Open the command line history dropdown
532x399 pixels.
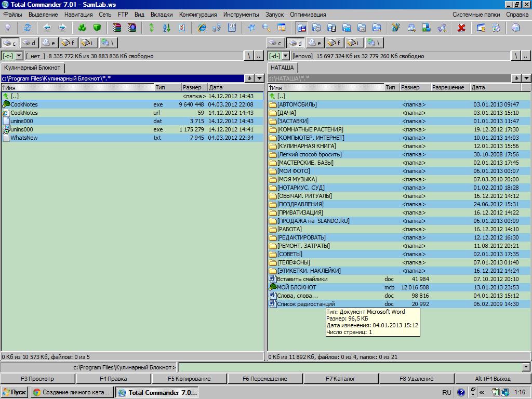(526, 367)
